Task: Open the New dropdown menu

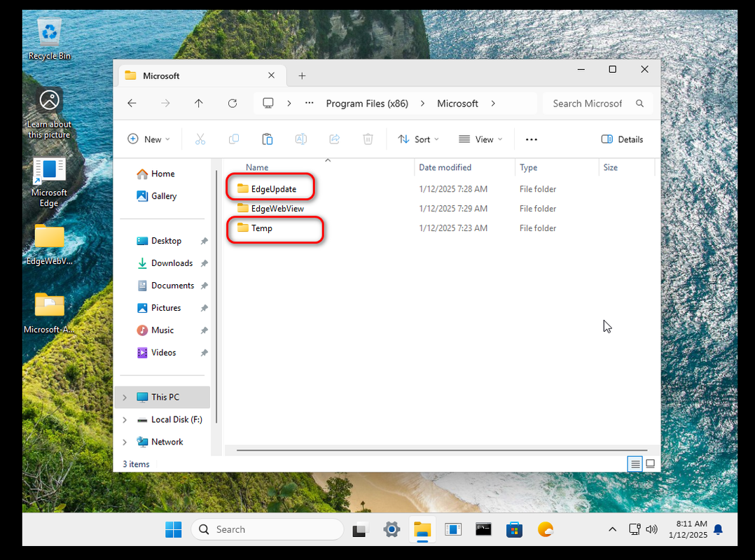Action: 148,139
